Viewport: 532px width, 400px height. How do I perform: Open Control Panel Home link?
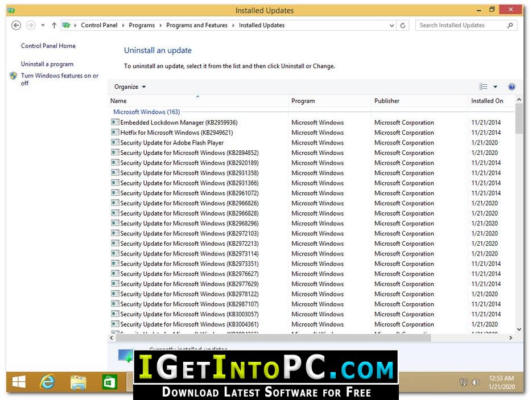(48, 46)
